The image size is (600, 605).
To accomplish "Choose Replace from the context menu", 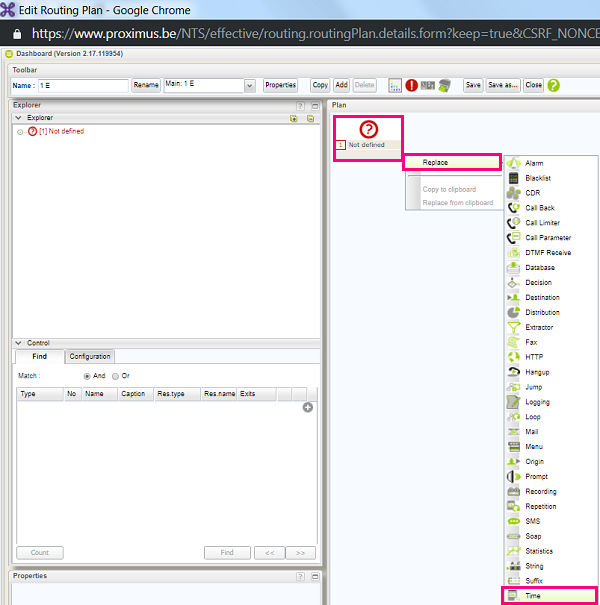I will pos(452,162).
